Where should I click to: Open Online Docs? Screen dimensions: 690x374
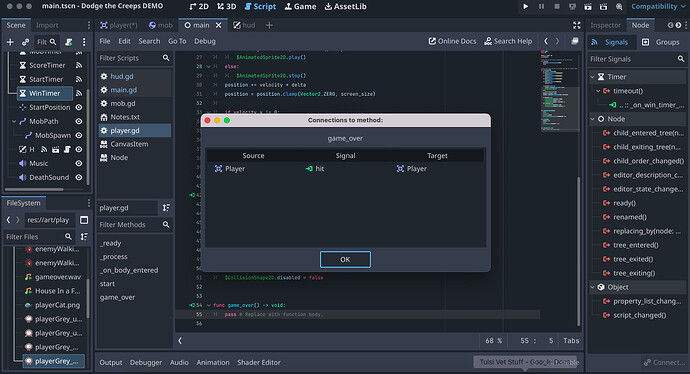pyautogui.click(x=452, y=41)
